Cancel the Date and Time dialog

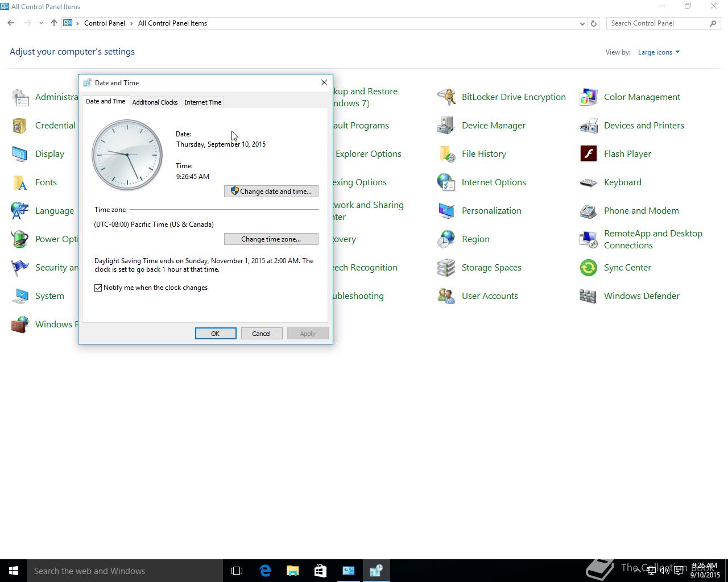tap(262, 334)
